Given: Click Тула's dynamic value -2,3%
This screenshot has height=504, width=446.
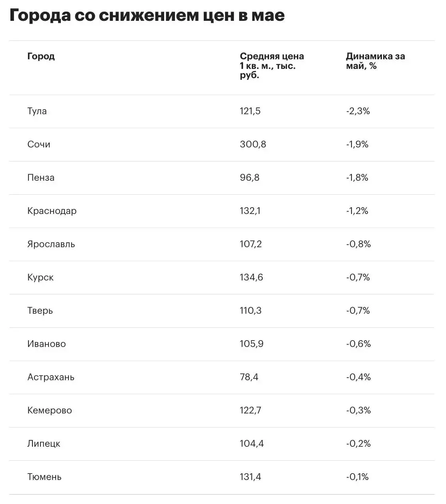Looking at the screenshot, I should point(358,111).
